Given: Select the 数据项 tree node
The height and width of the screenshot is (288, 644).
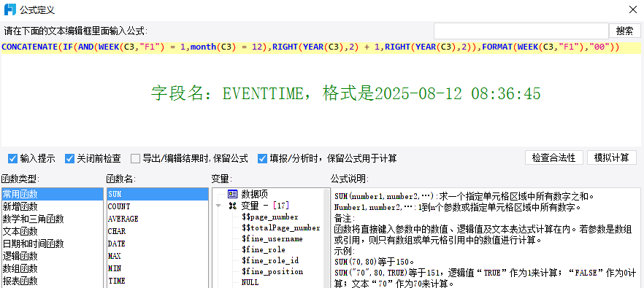Looking at the screenshot, I should point(254,194).
